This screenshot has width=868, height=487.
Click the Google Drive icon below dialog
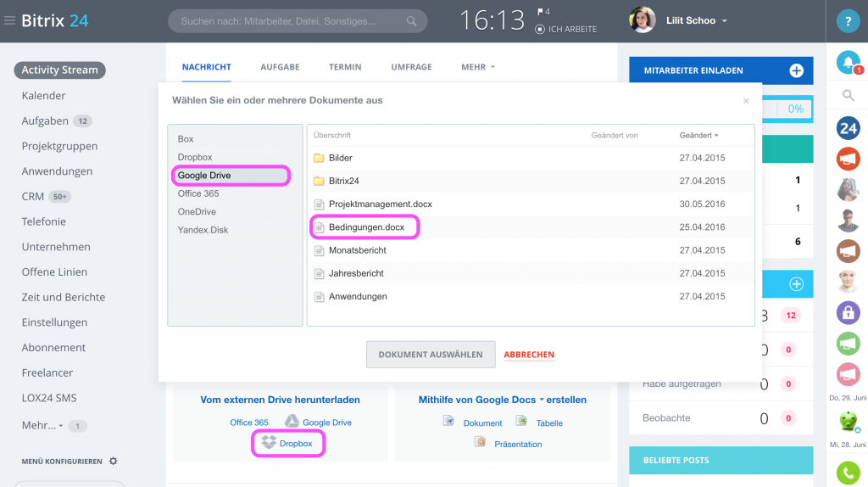(x=292, y=422)
